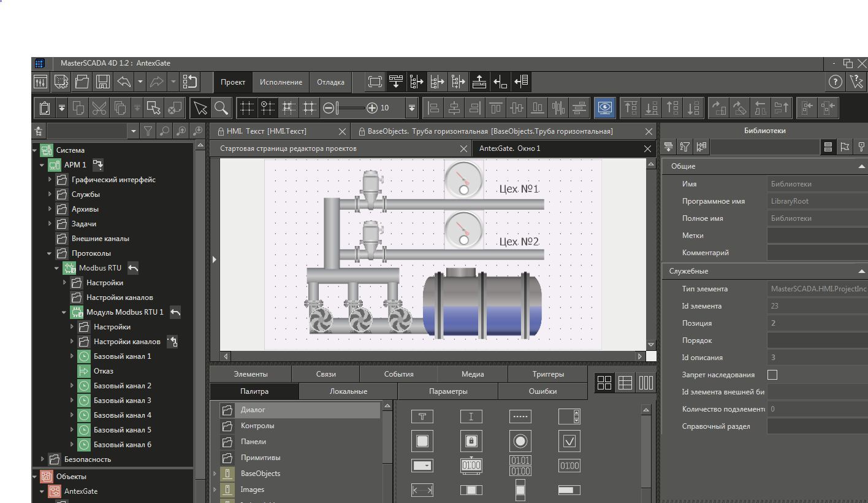Toggle the eye preview mode button

[604, 109]
